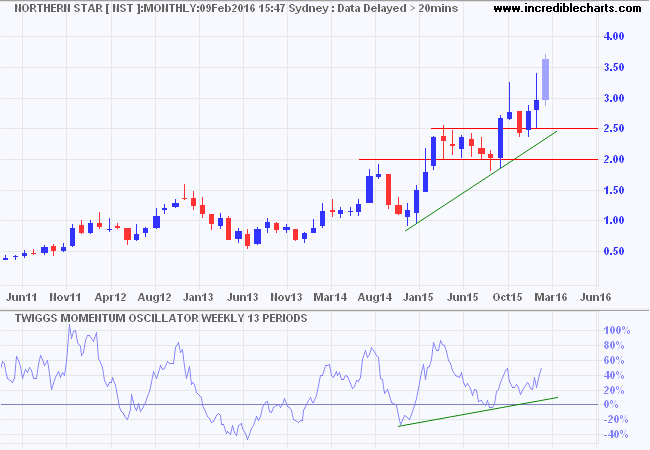The width and height of the screenshot is (650, 450).
Task: Click the Mar16 date axis label
Action: [x=551, y=297]
